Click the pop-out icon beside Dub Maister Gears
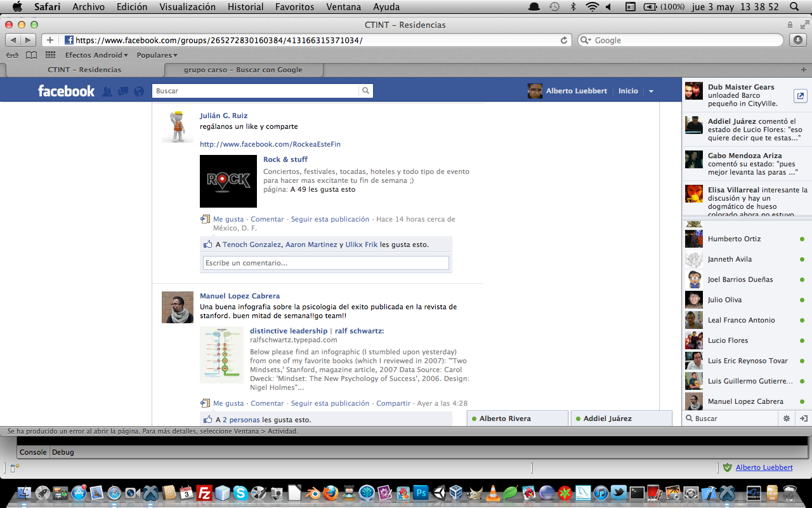The width and height of the screenshot is (812, 508). 801,97
